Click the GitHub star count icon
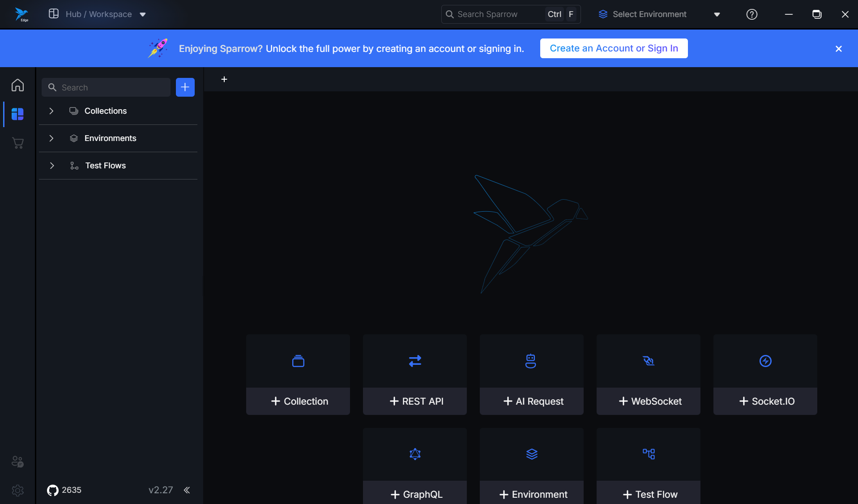 click(52, 490)
